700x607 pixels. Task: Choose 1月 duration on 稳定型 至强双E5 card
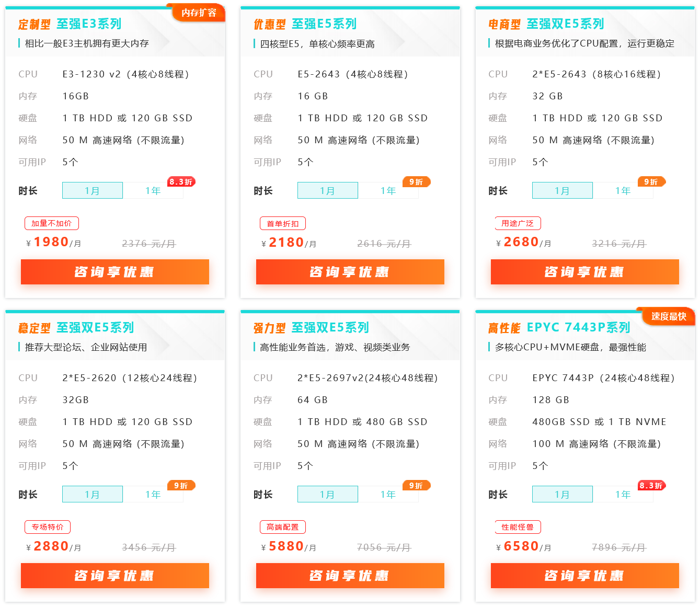tap(93, 495)
